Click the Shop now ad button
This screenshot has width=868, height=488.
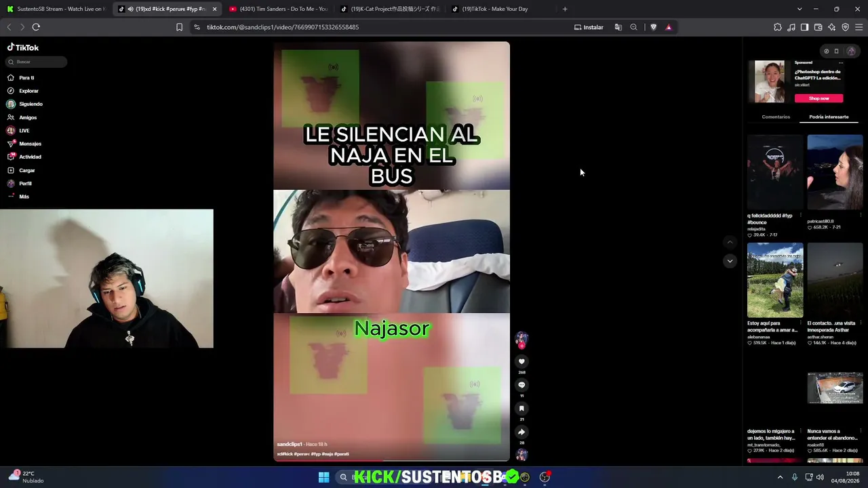(x=818, y=98)
